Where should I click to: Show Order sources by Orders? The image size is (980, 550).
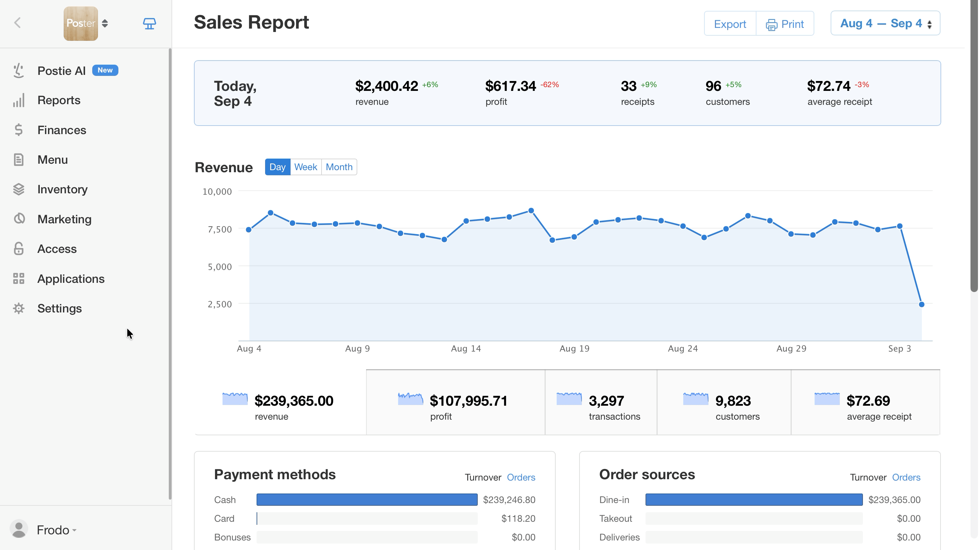[906, 477]
